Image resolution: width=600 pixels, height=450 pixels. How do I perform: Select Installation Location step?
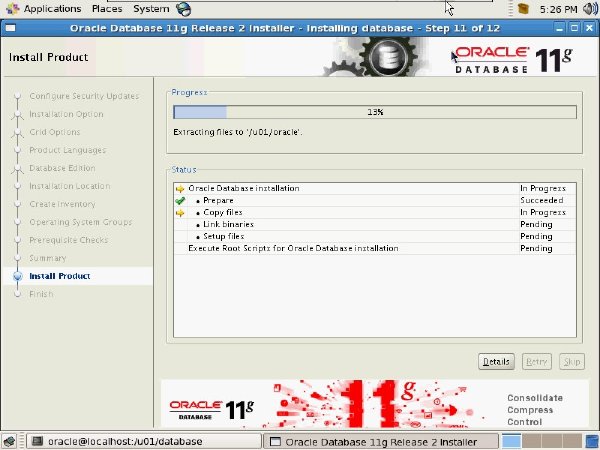pyautogui.click(x=70, y=186)
